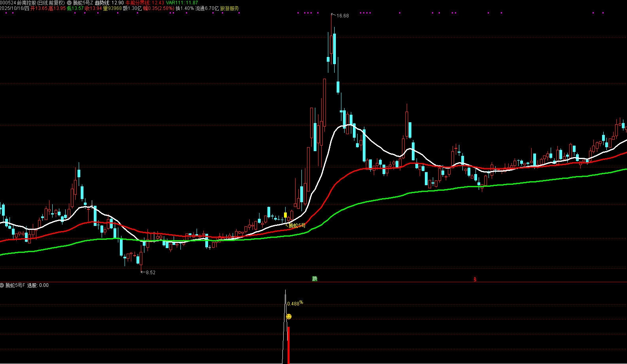
Task: Click the 牛熊分界线: 12.43 indicator value
Action: [x=145, y=3]
